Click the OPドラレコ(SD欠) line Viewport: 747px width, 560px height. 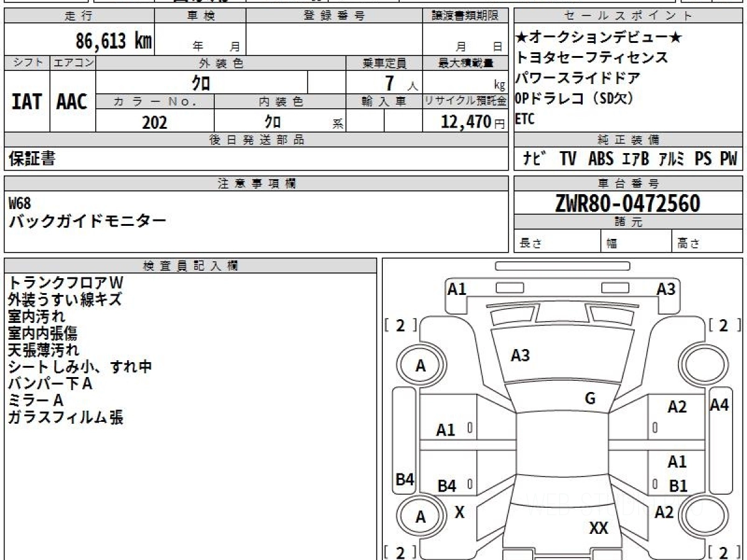(574, 99)
